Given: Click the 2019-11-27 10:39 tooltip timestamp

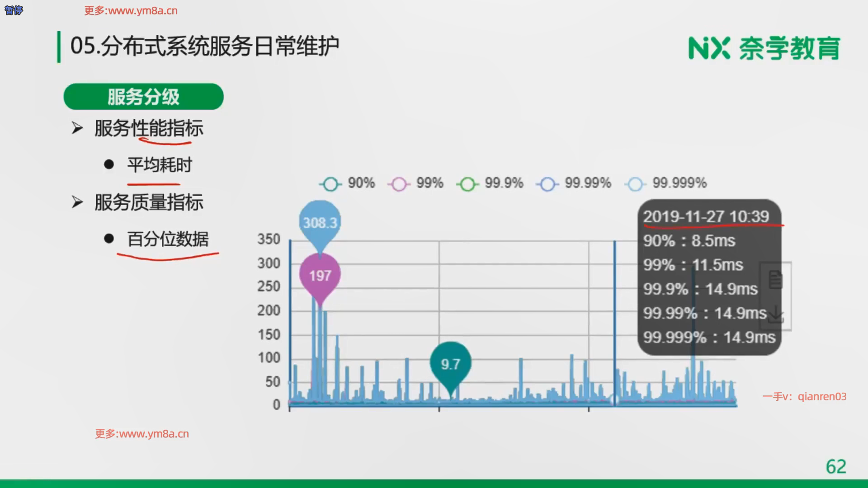Looking at the screenshot, I should click(x=706, y=216).
